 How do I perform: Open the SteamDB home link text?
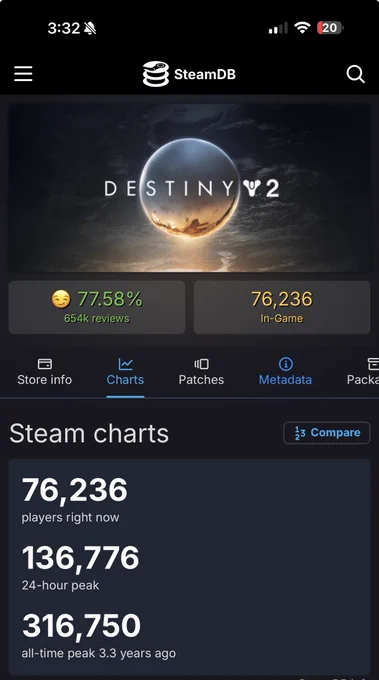click(x=205, y=74)
